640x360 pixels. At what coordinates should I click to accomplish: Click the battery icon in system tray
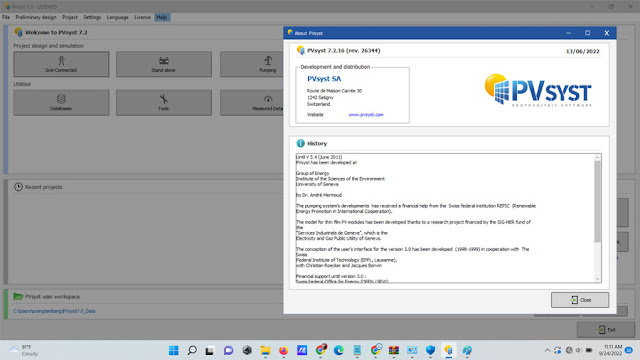(589, 350)
